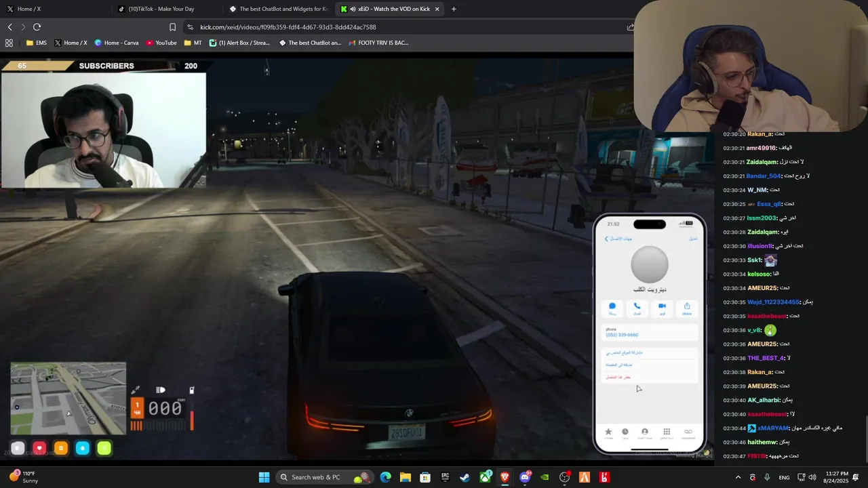Viewport: 868px width, 488px height.
Task: Select the xEiD Watch the VOD tab
Action: coord(390,9)
